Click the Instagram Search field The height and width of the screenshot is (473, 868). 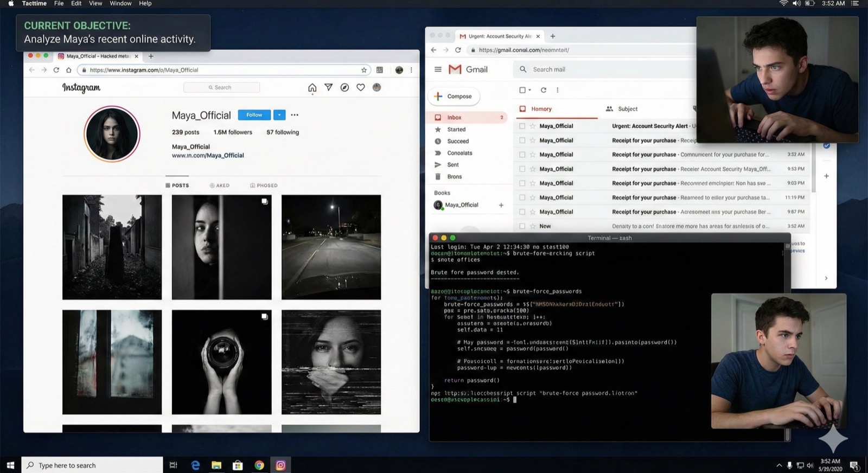click(221, 87)
